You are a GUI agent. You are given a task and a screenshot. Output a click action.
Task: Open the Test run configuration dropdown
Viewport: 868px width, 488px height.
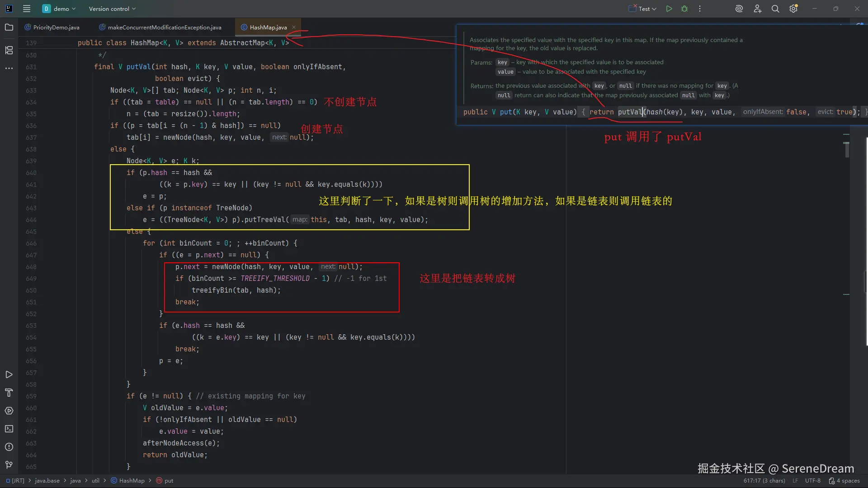[x=642, y=9]
